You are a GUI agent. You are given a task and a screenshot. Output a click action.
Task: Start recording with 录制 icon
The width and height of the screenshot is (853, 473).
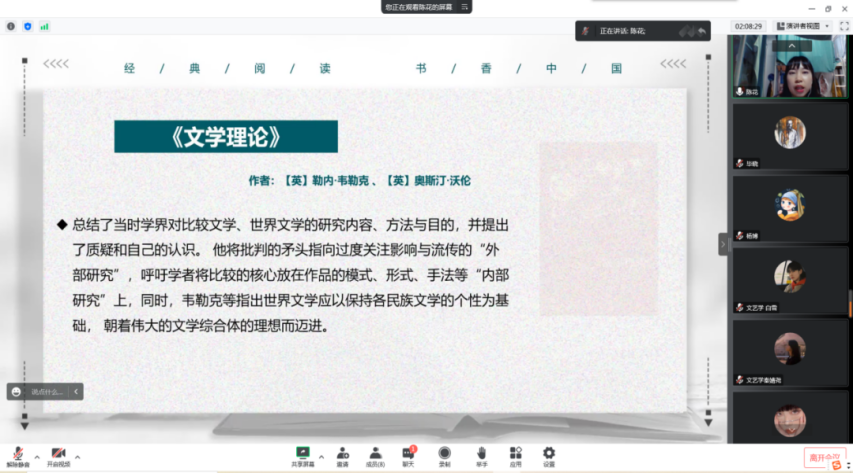coord(444,456)
